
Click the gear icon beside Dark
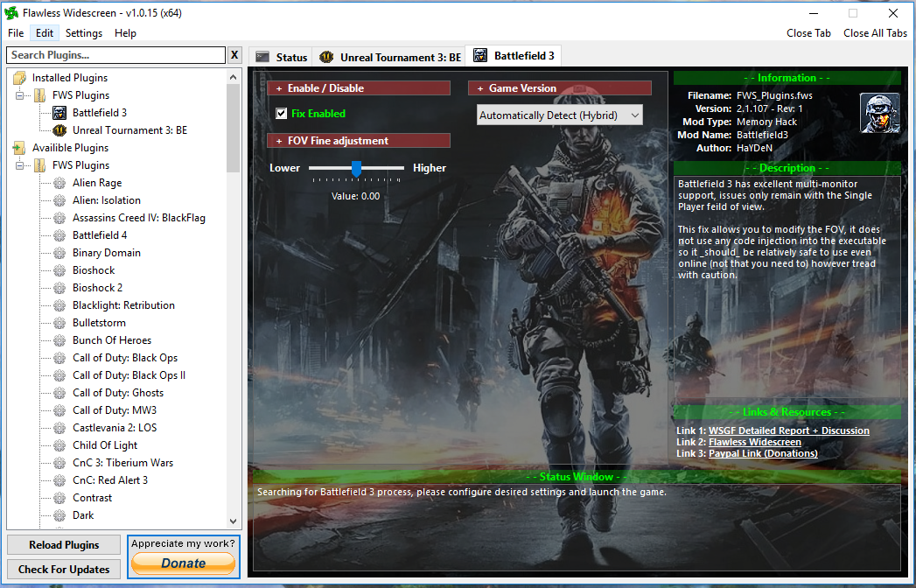coord(59,515)
